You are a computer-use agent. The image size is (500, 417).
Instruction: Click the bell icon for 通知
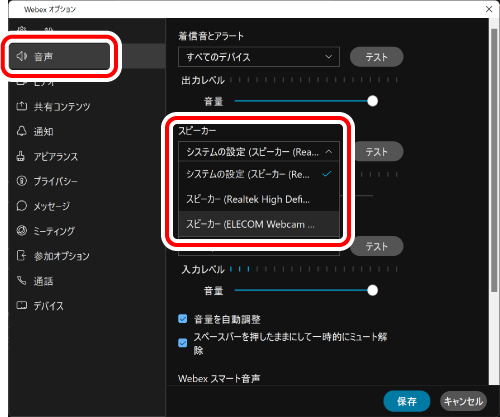(x=22, y=131)
